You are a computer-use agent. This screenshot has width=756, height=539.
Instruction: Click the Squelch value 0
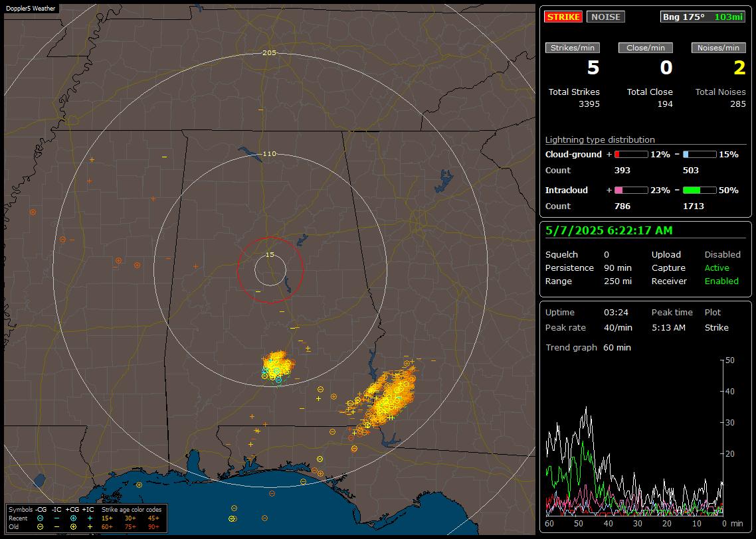(607, 255)
